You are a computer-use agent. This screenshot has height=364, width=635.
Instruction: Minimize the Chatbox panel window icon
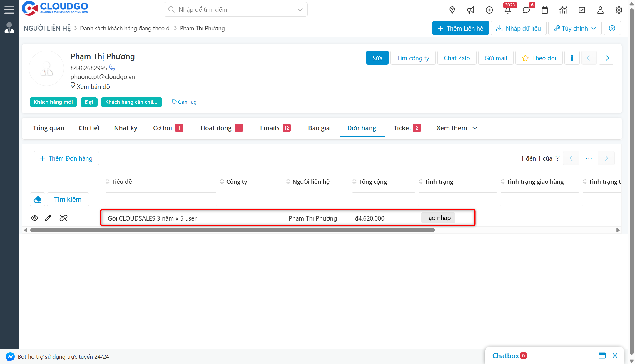pos(602,355)
